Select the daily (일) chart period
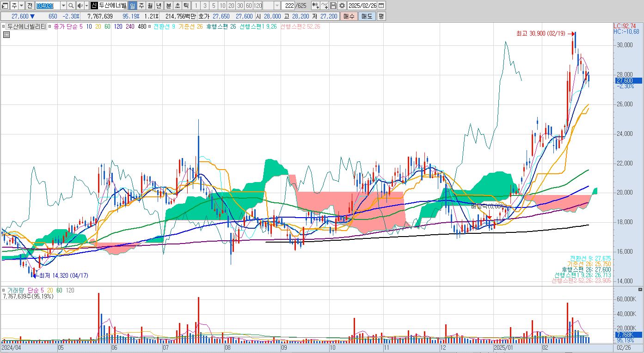 point(132,6)
